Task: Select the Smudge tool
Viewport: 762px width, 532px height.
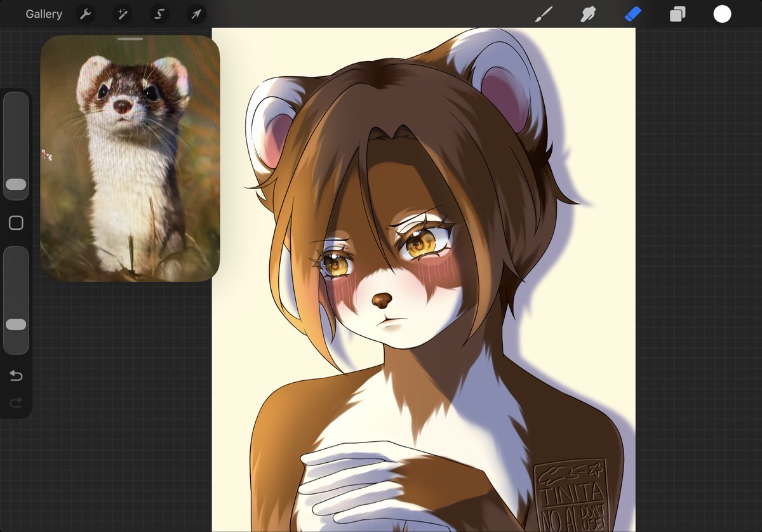Action: tap(588, 14)
